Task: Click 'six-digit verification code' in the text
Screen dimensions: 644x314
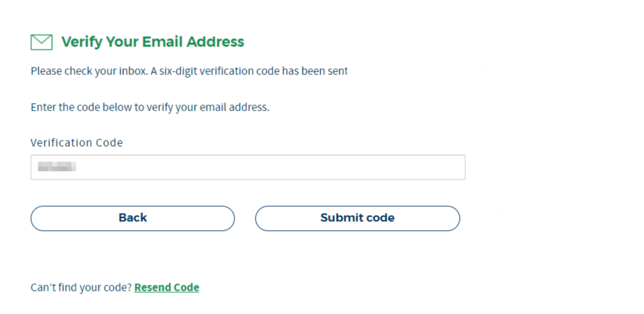Action: [219, 71]
